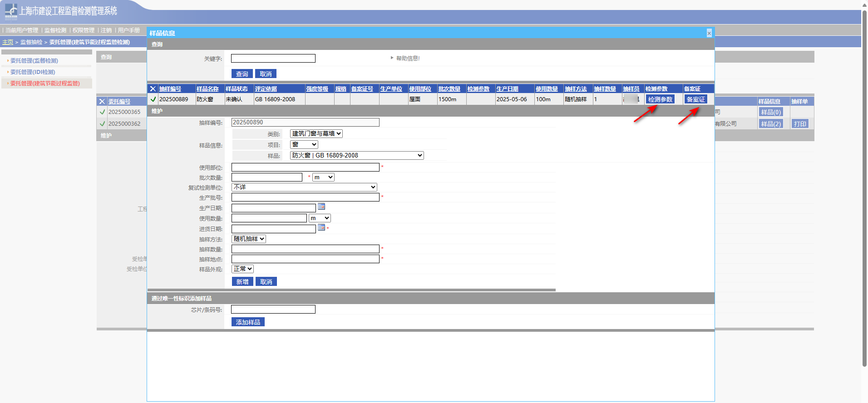Open the 生产日期 calendar picker icon
868x403 pixels.
(x=321, y=206)
